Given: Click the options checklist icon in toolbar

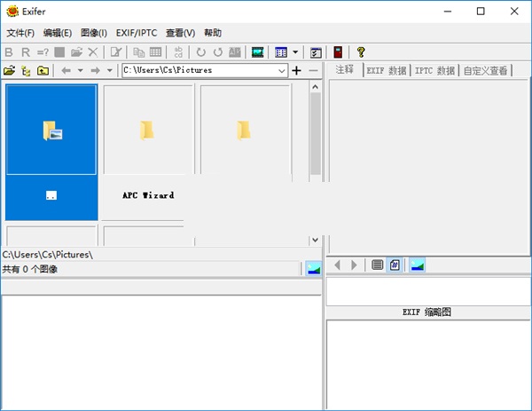Looking at the screenshot, I should click(316, 52).
